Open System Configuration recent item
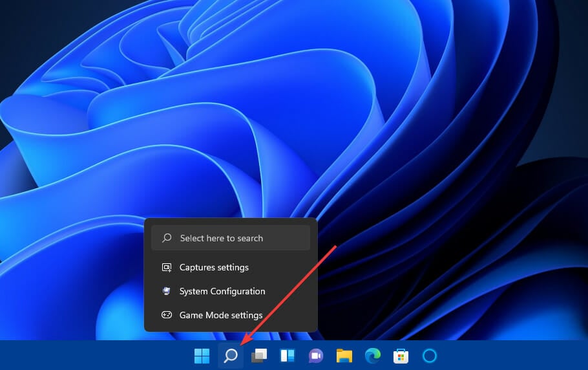Screen dimensions: 588x370 tap(231, 291)
